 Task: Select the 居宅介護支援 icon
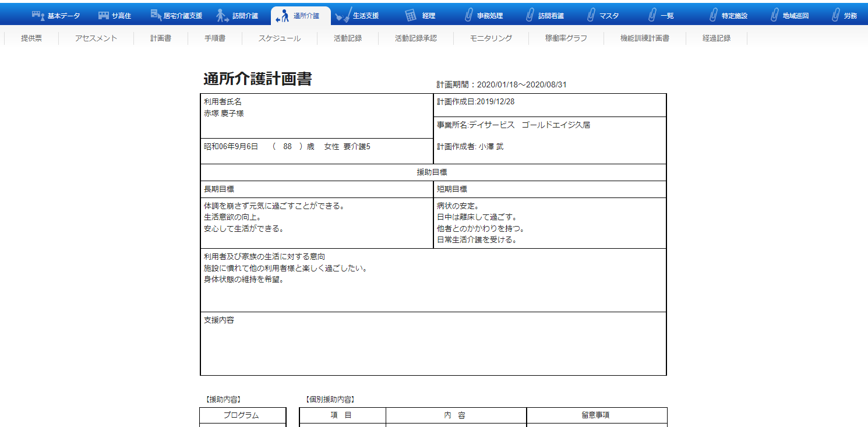coord(156,15)
